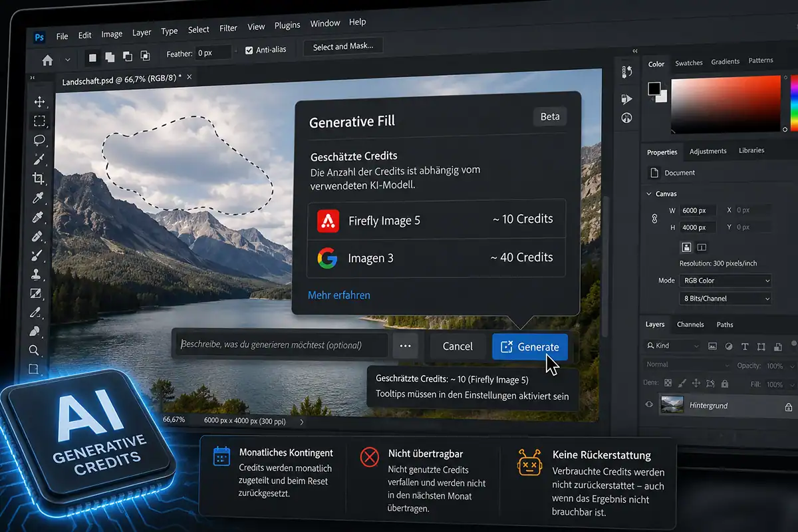Open the File menu
The image size is (798, 532).
(x=63, y=36)
